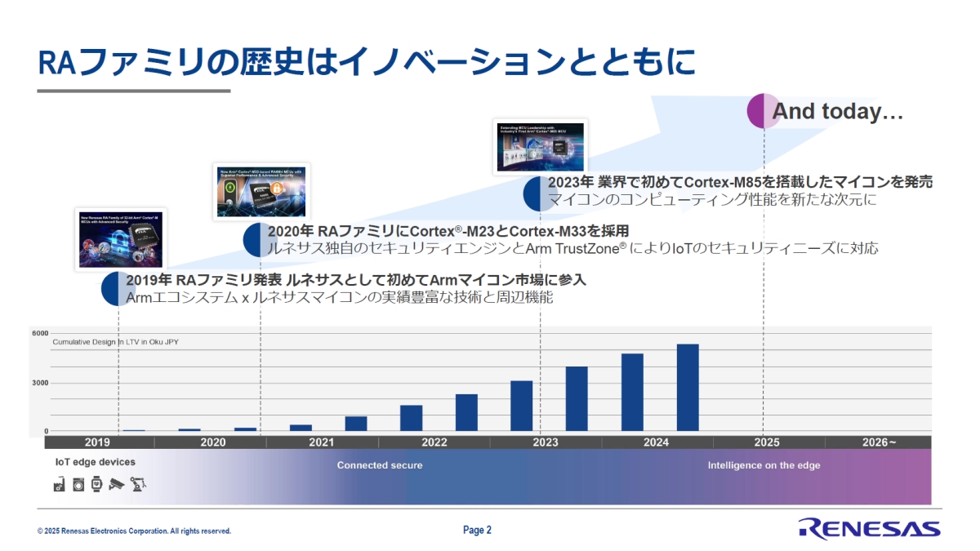980x551 pixels.
Task: Click the Cortex-M23/M33 announcement thumbnail
Action: pyautogui.click(x=261, y=192)
